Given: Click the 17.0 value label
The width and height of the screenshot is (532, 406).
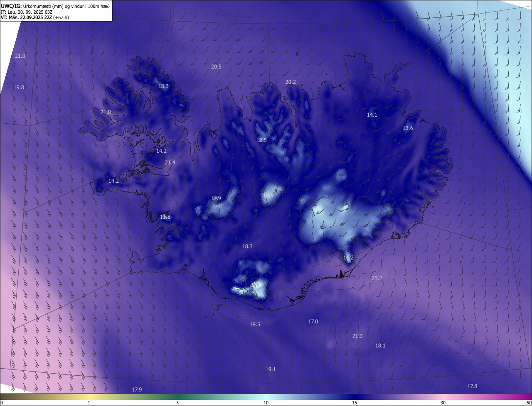Looking at the screenshot, I should click(x=313, y=321).
